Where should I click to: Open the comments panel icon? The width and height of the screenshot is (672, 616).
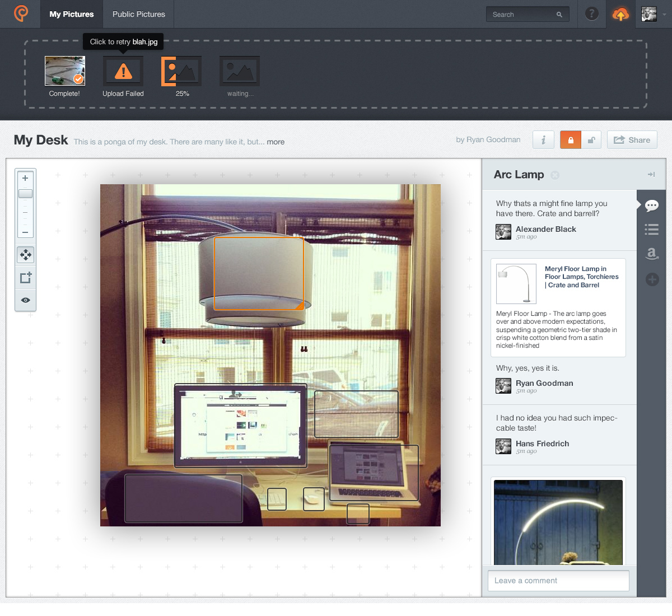[x=651, y=206]
